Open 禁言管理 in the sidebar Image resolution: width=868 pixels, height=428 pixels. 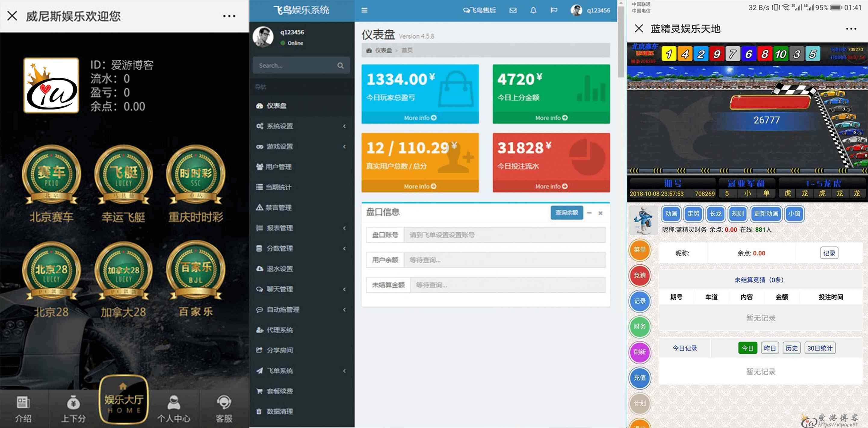(x=301, y=208)
